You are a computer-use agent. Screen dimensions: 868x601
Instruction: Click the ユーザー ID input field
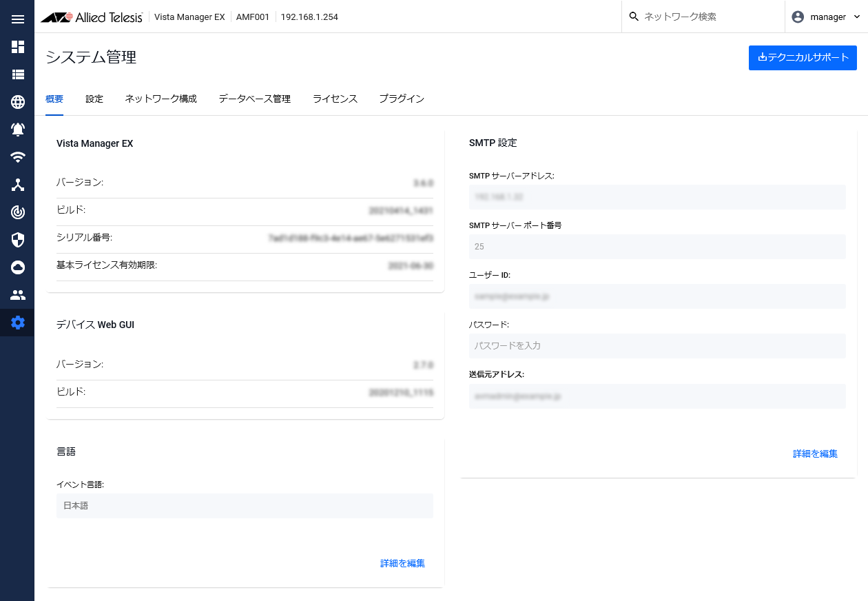[x=657, y=296]
